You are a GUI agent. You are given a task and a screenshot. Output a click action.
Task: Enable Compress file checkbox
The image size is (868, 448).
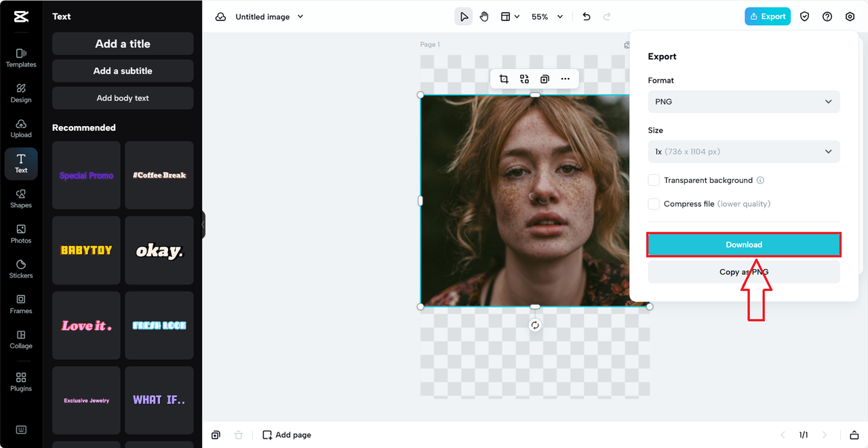point(654,204)
